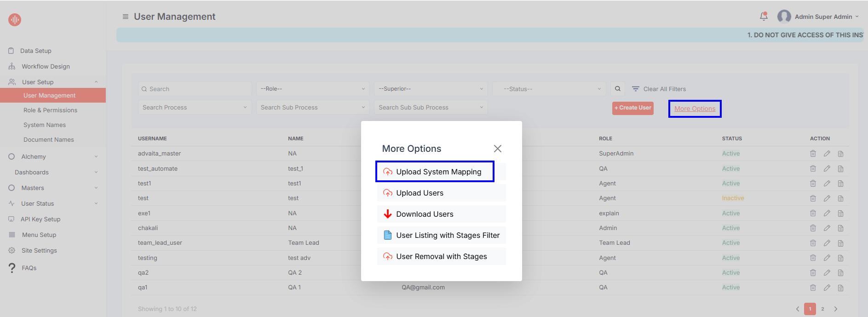Click the More Options link
Screen dimensions: 868x317
pos(695,109)
